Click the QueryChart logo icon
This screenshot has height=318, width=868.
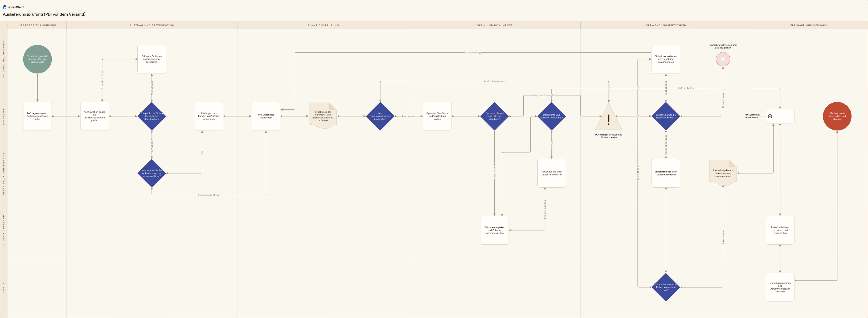click(4, 7)
